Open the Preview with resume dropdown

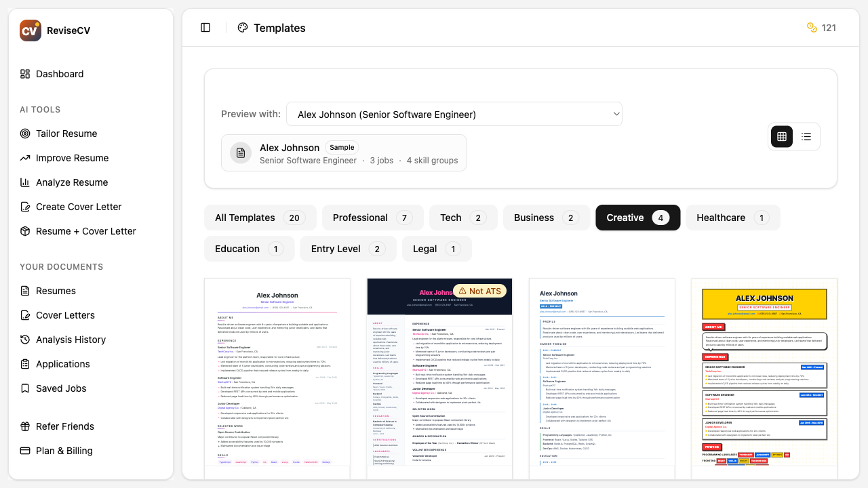pos(454,114)
